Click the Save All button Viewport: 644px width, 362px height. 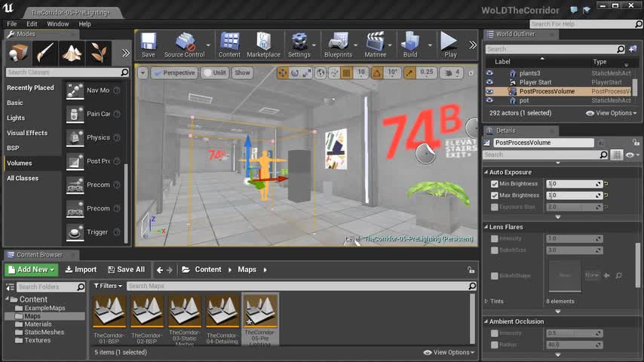126,269
